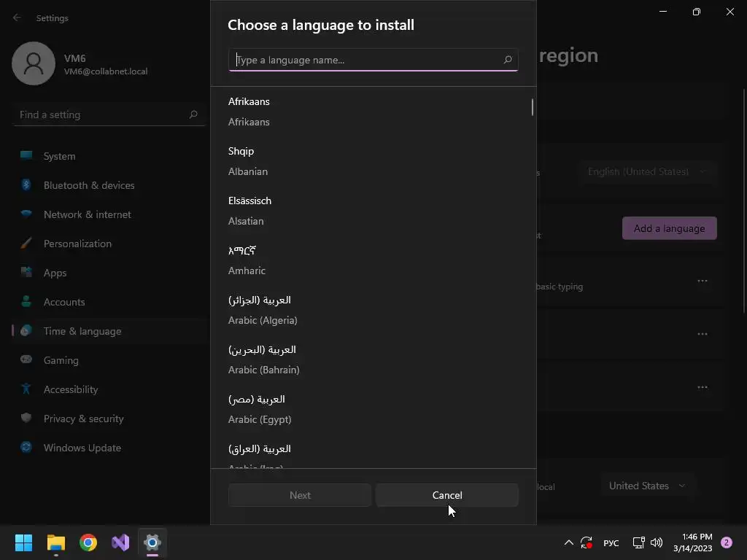Screen dimensions: 747x560
Task: Open the volume speaker tray icon
Action: click(x=657, y=542)
